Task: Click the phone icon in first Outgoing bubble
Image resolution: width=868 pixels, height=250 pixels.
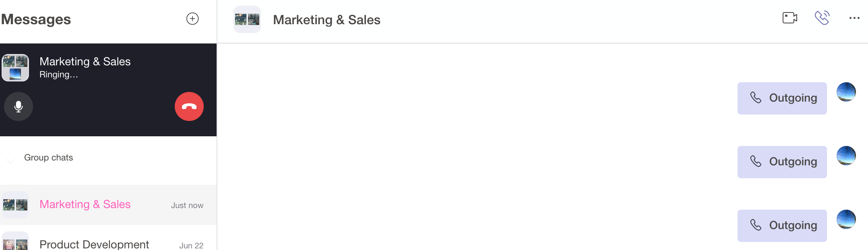Action: (756, 98)
